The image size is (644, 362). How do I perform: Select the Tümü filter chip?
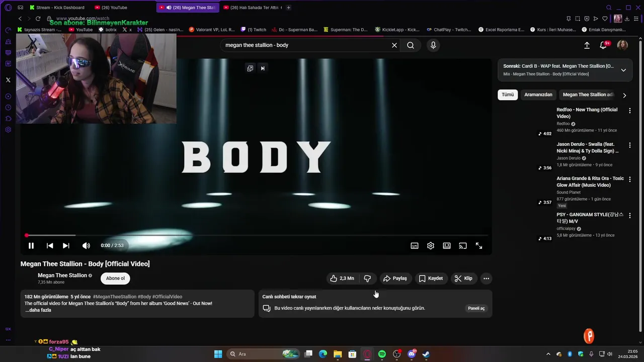508,95
